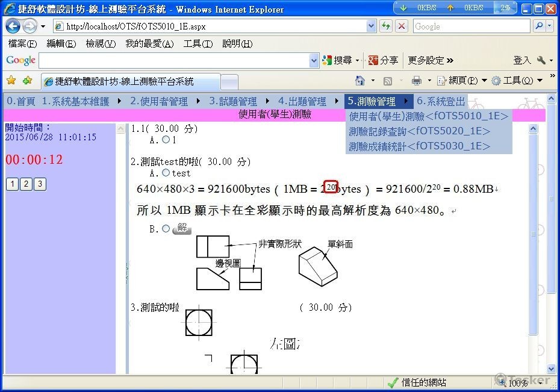Click the Add to Favorites icon

[x=27, y=81]
